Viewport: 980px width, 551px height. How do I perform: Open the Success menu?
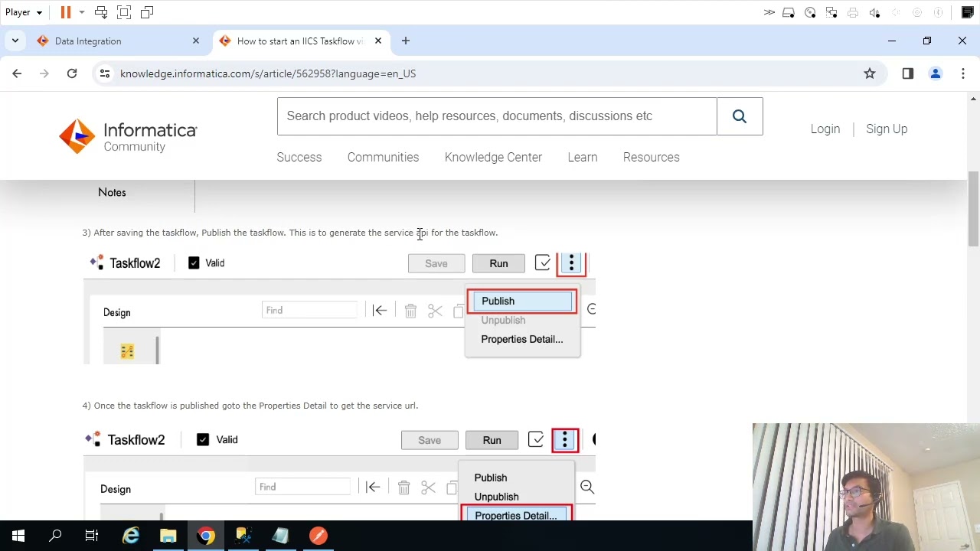[x=299, y=157]
